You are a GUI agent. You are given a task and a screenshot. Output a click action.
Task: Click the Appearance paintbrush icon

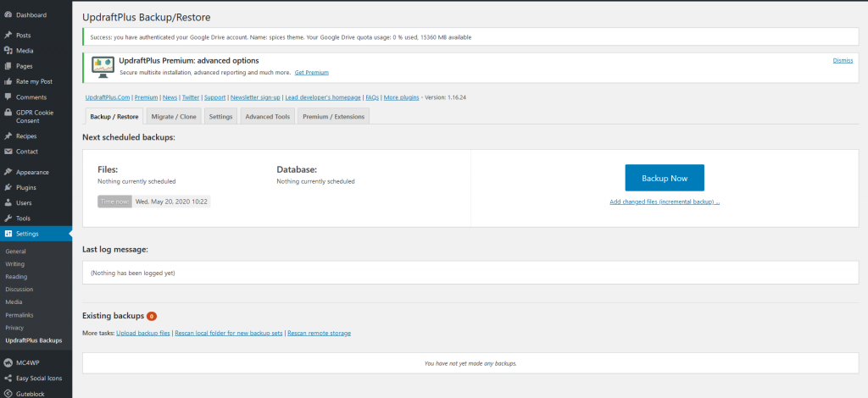pyautogui.click(x=8, y=172)
